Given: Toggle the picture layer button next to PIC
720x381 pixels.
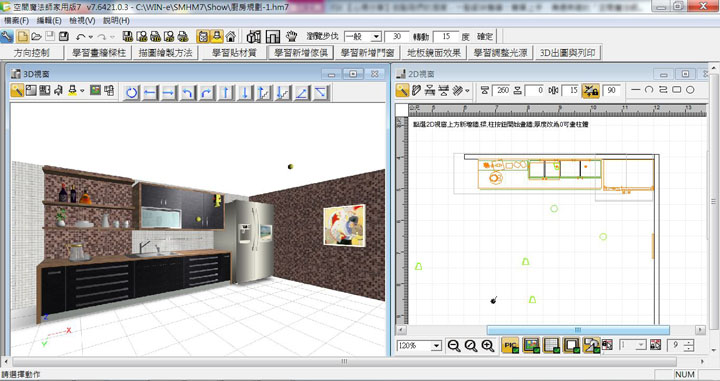Looking at the screenshot, I should tap(531, 345).
